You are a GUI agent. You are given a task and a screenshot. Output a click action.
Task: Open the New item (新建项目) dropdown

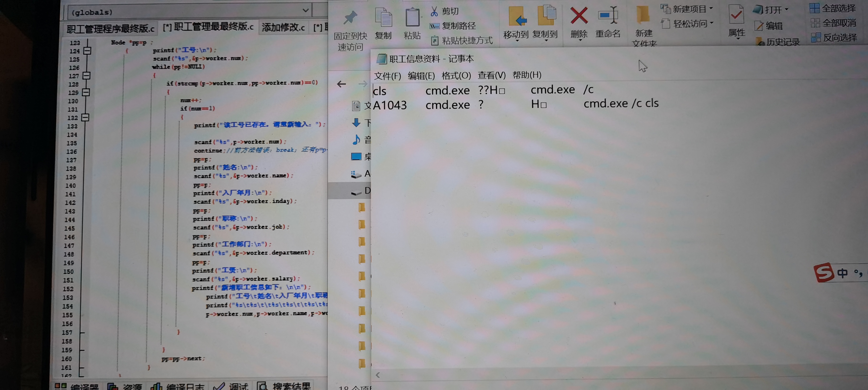687,9
